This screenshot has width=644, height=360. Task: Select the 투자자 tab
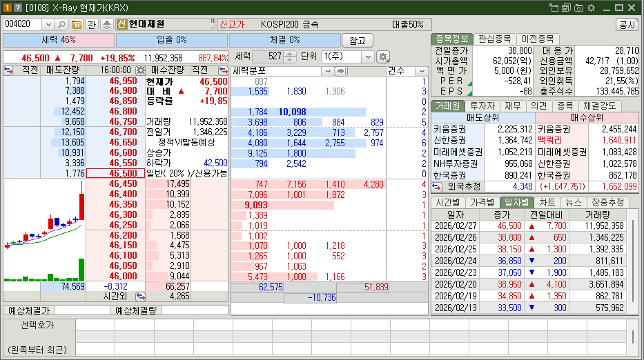pyautogui.click(x=483, y=106)
